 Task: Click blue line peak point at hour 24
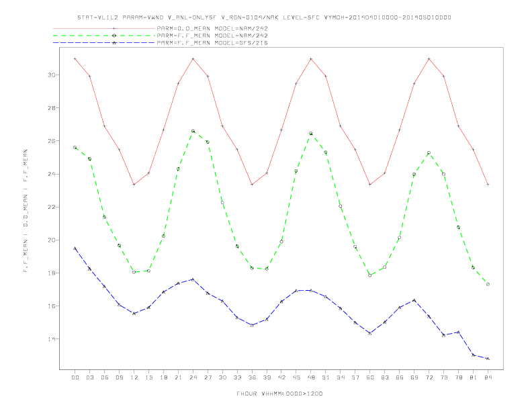[x=193, y=279]
